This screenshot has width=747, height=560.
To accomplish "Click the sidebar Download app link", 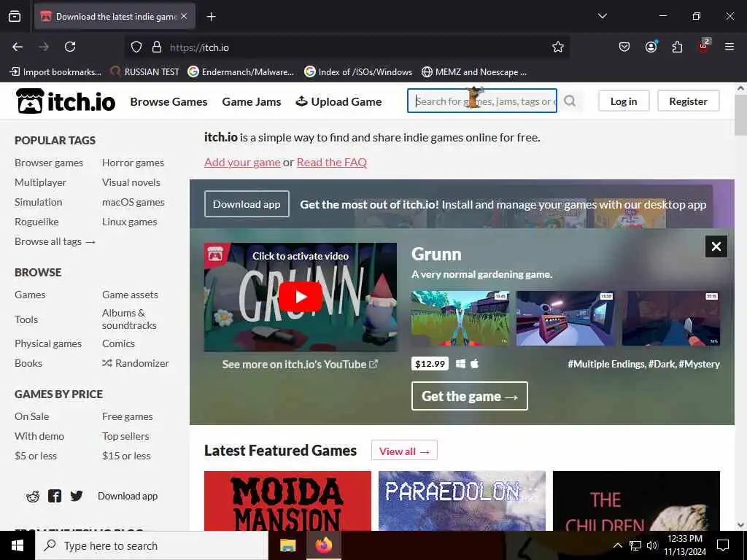I will pos(128,496).
